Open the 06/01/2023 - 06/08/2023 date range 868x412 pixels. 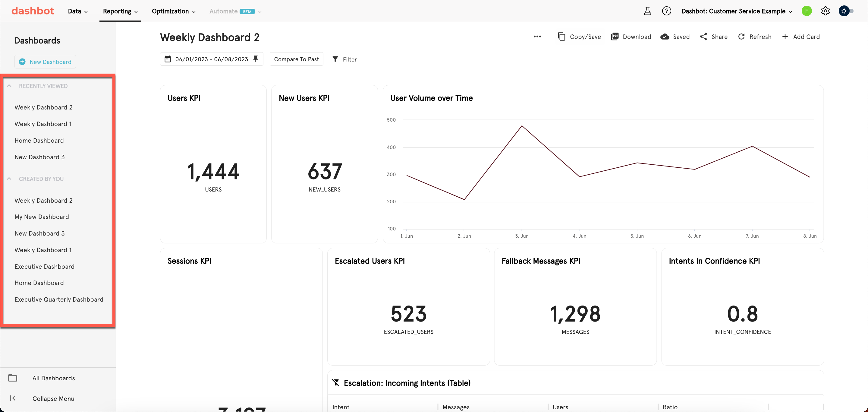pyautogui.click(x=212, y=59)
